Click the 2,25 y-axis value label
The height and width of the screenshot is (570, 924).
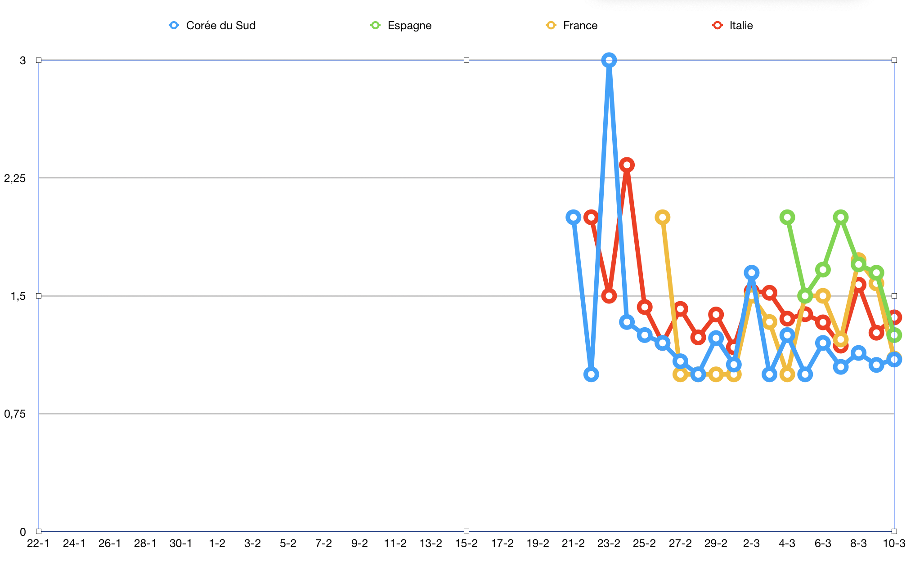coord(15,178)
